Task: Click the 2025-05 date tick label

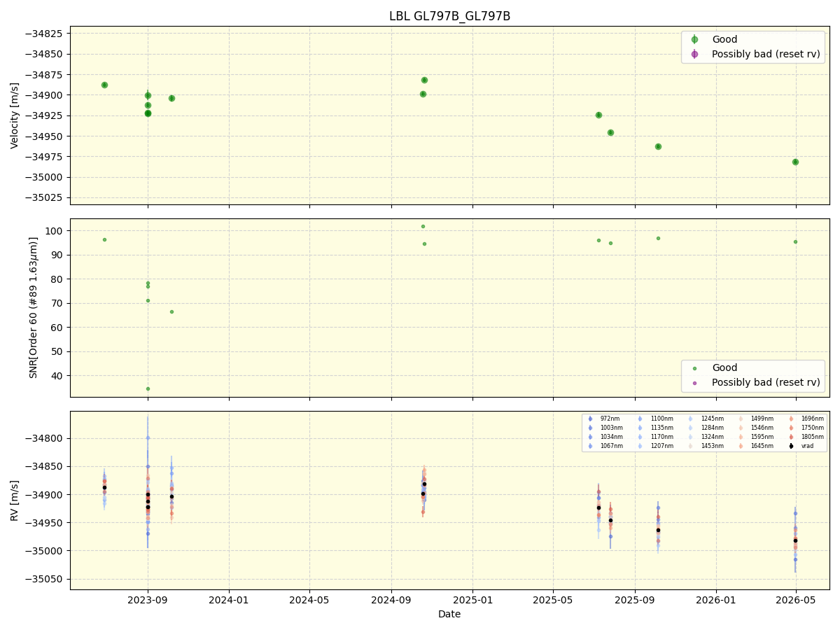Action: [x=553, y=600]
